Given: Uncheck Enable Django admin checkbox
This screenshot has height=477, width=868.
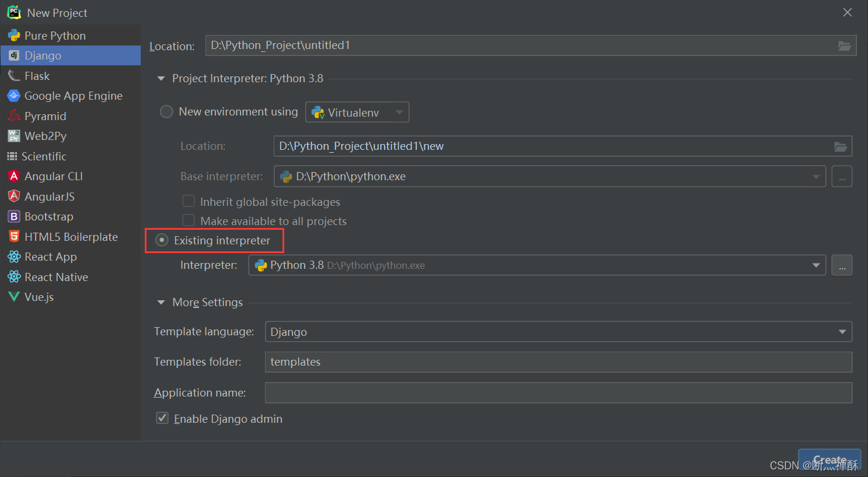Looking at the screenshot, I should pyautogui.click(x=162, y=418).
